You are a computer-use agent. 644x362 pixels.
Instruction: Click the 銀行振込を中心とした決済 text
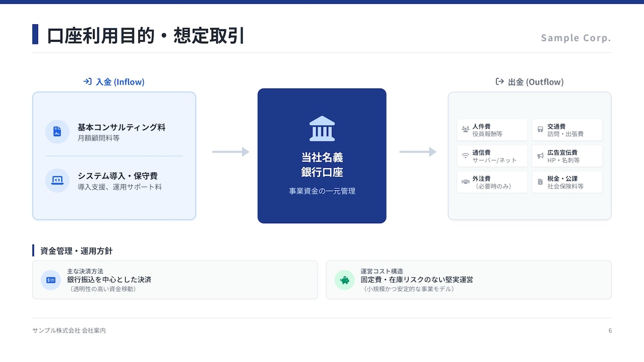pyautogui.click(x=109, y=280)
